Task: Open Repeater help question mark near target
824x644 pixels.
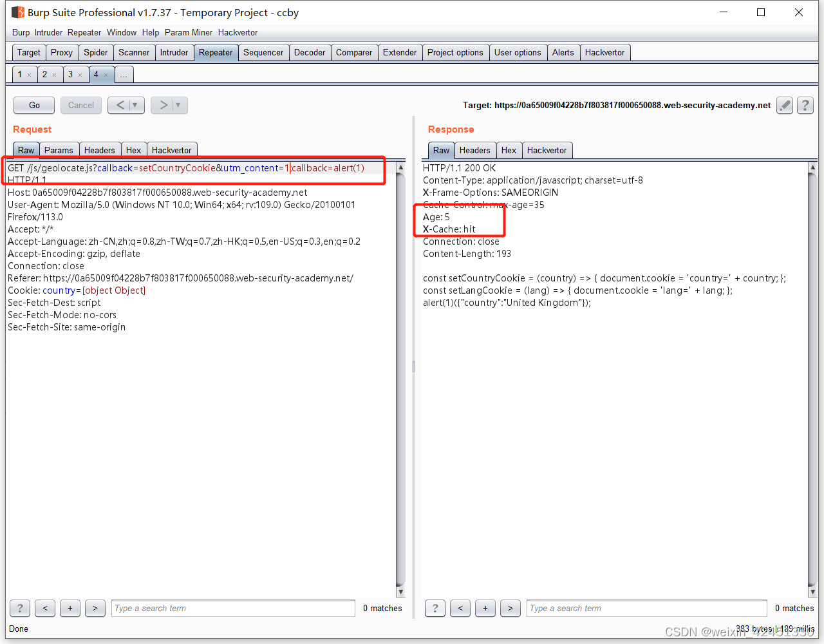Action: [x=805, y=105]
